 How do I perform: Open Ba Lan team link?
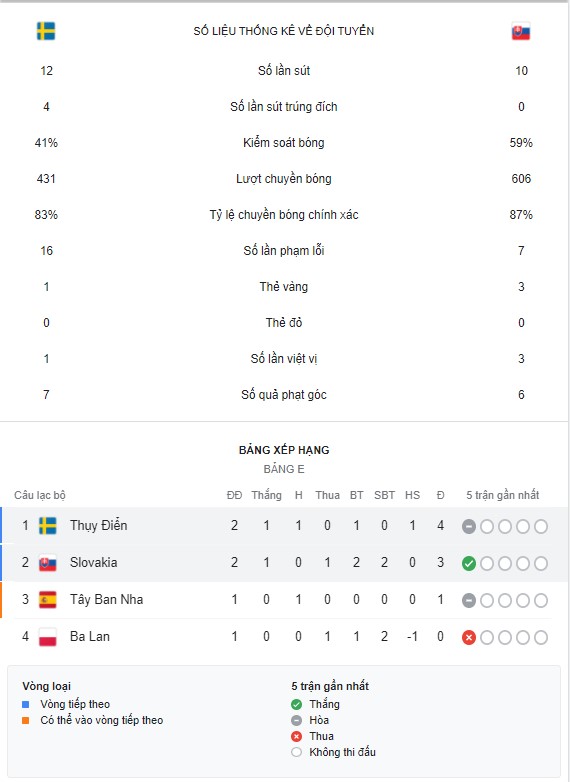pyautogui.click(x=90, y=636)
